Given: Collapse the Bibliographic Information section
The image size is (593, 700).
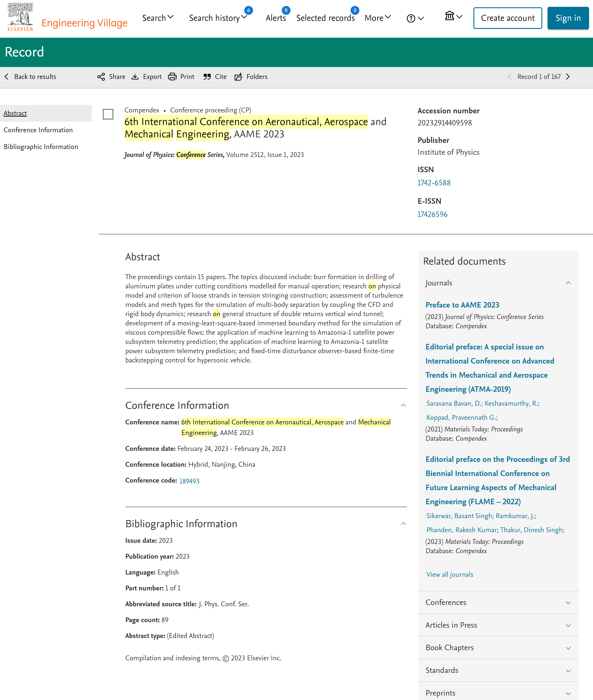Looking at the screenshot, I should pyautogui.click(x=403, y=524).
